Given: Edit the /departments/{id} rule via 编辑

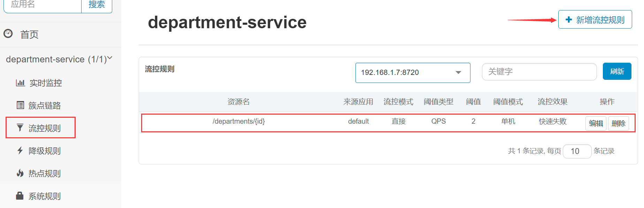Looking at the screenshot, I should point(596,123).
